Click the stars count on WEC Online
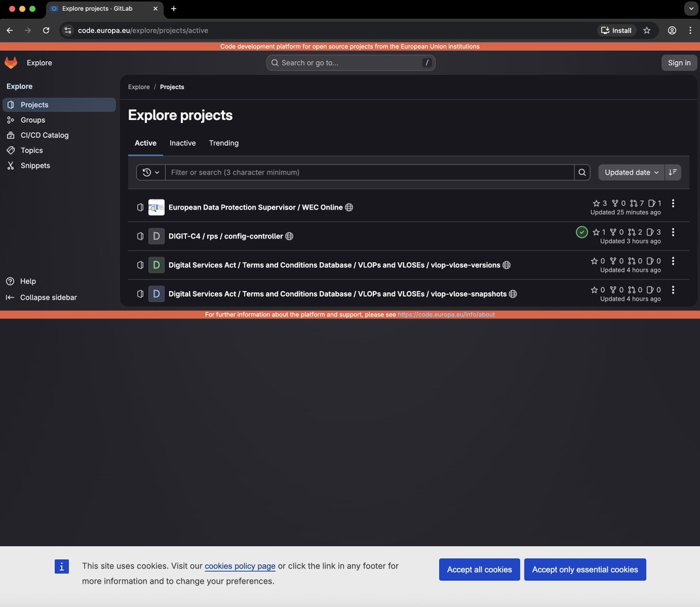 600,203
